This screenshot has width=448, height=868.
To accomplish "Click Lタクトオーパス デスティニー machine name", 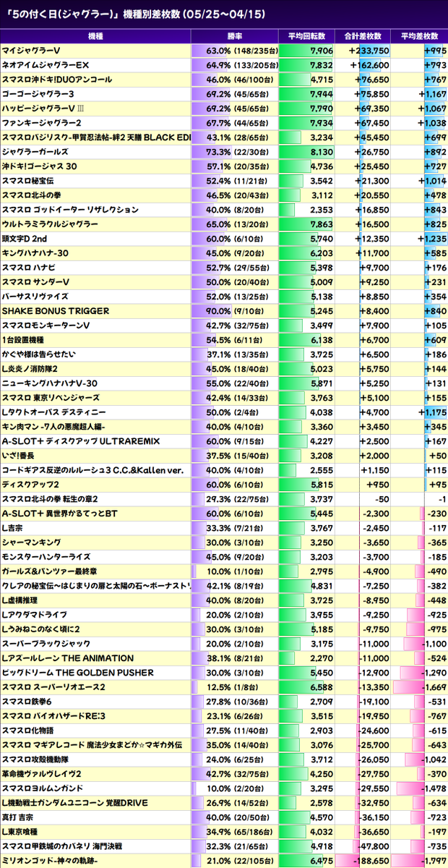I will pyautogui.click(x=54, y=412).
